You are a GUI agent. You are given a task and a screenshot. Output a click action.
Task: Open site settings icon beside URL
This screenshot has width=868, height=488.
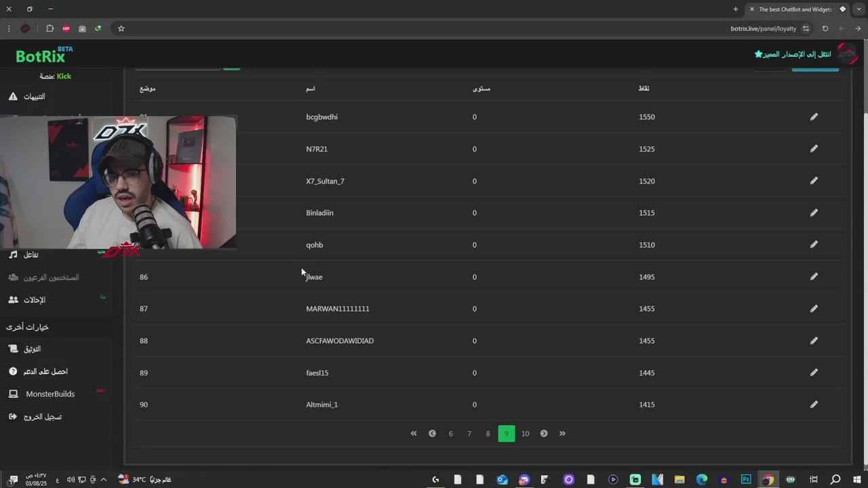click(x=806, y=28)
